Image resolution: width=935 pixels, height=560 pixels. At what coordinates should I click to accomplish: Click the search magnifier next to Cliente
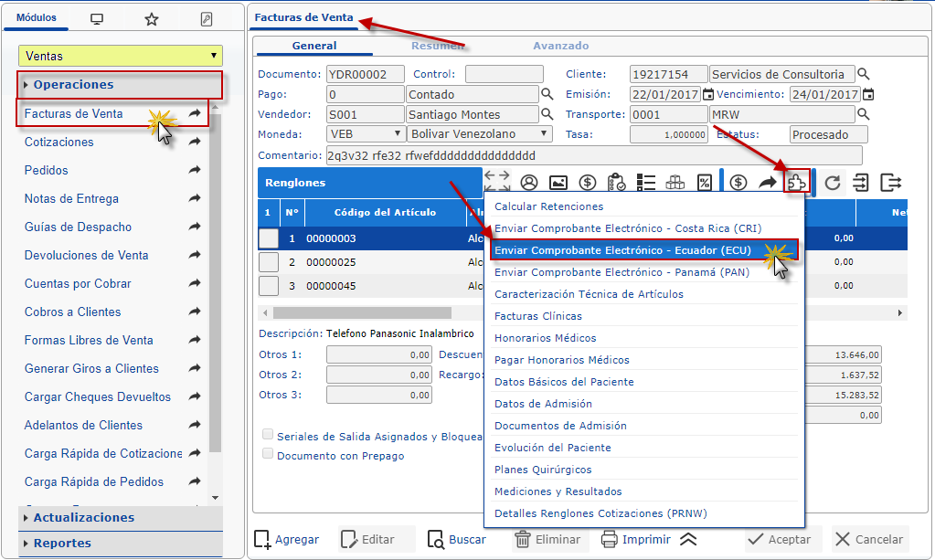863,74
